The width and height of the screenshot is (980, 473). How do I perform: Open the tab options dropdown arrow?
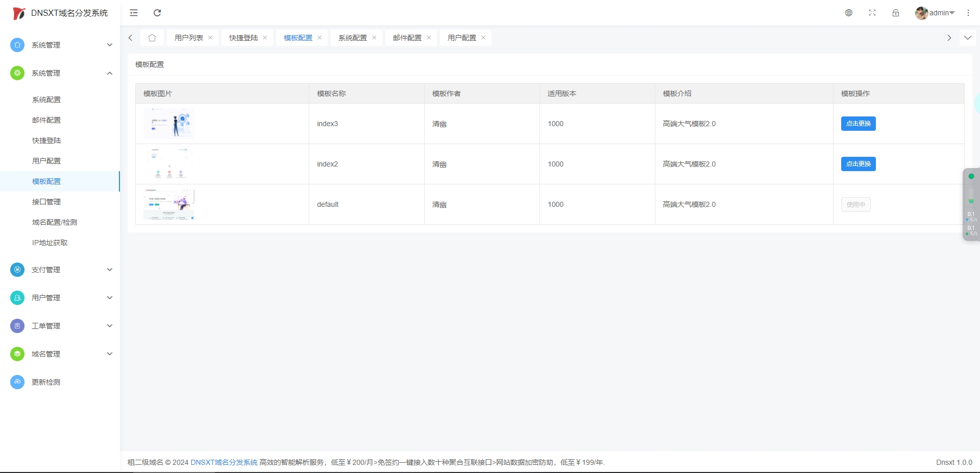pos(967,38)
